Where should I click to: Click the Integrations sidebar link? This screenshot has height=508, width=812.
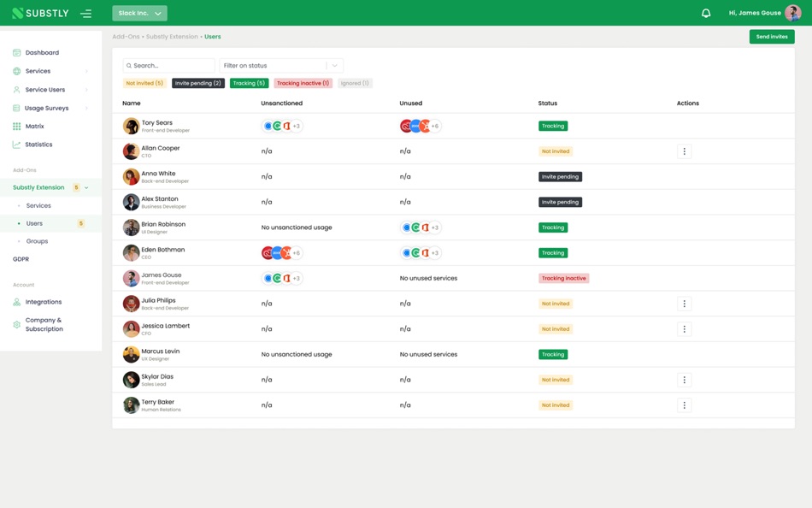coord(44,302)
